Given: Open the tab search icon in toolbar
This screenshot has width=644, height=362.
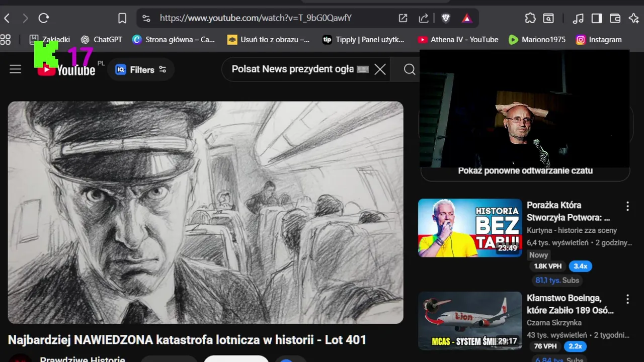Looking at the screenshot, I should tap(548, 19).
